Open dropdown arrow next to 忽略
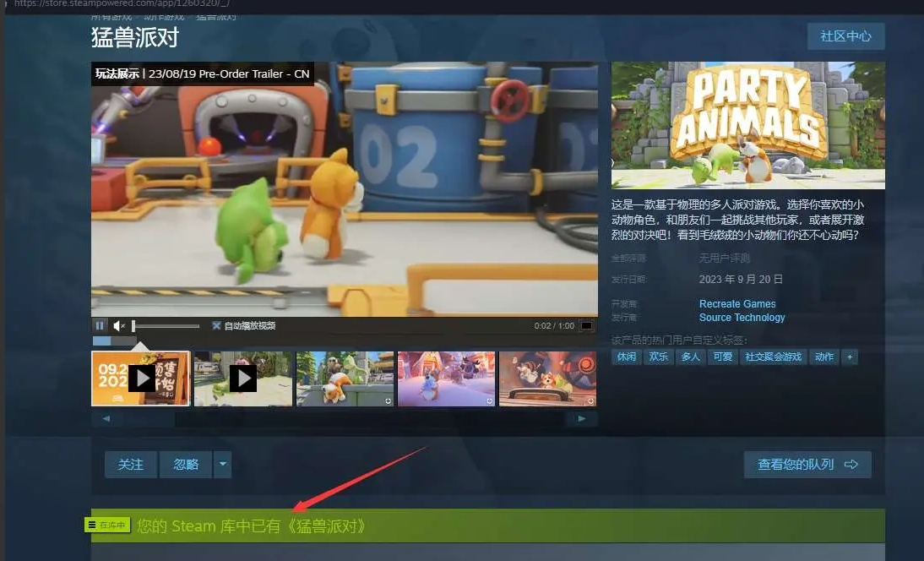924x561 pixels. tap(222, 465)
